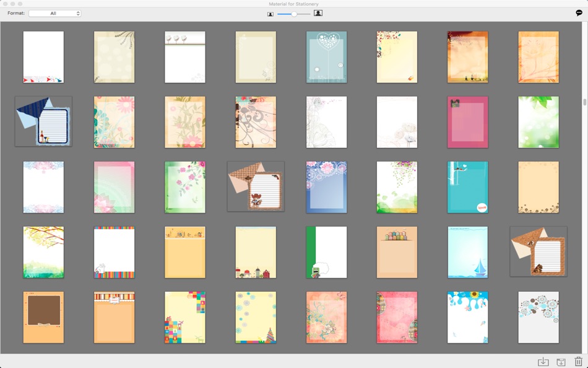The image size is (588, 368).
Task: Select peach stationery with grey swirl flourishes
Action: [x=256, y=122]
